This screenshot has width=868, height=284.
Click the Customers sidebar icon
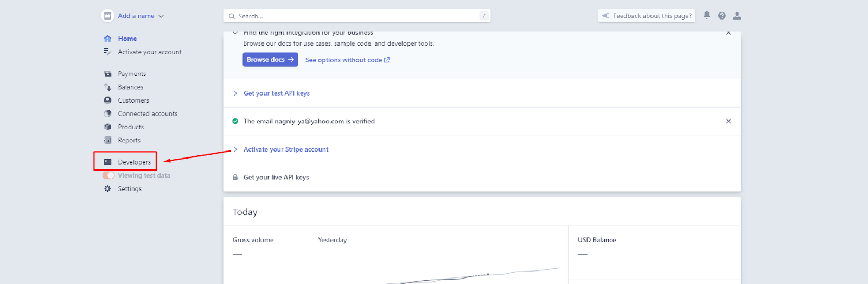pyautogui.click(x=107, y=100)
